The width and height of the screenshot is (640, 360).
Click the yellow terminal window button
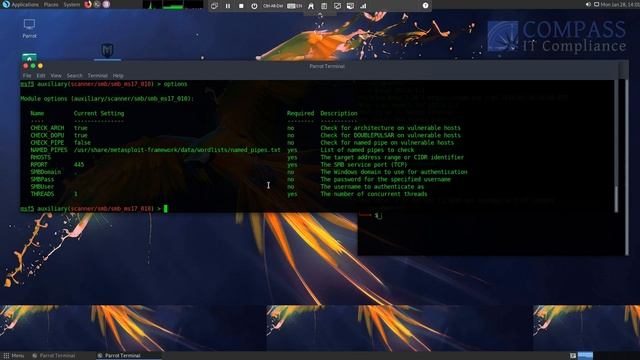point(40,66)
